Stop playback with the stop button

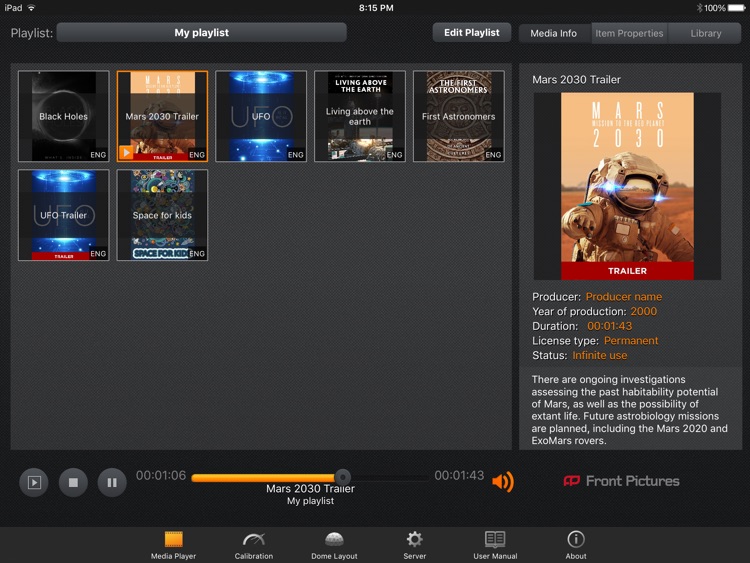pyautogui.click(x=73, y=482)
